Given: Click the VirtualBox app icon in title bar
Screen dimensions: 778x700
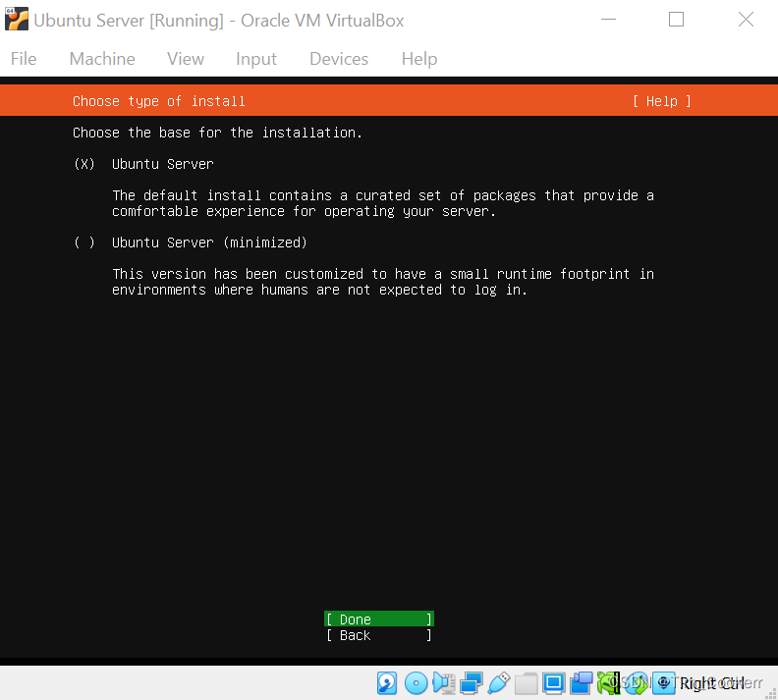Looking at the screenshot, I should pos(17,20).
